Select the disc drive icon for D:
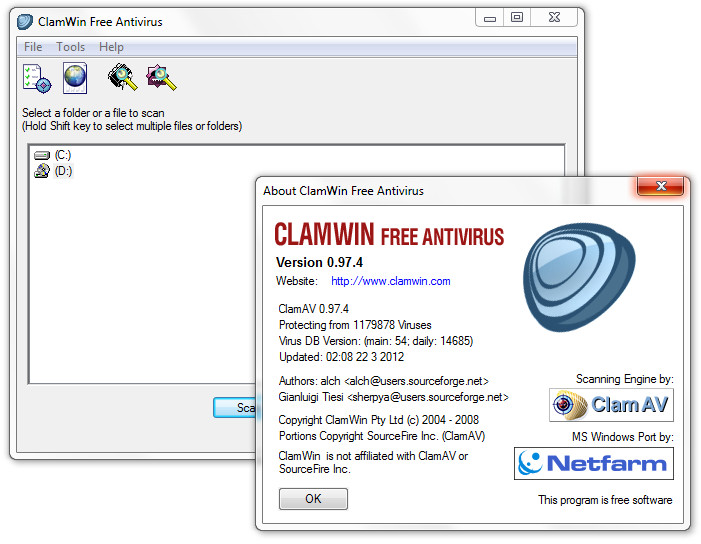The width and height of the screenshot is (701, 544). [42, 171]
